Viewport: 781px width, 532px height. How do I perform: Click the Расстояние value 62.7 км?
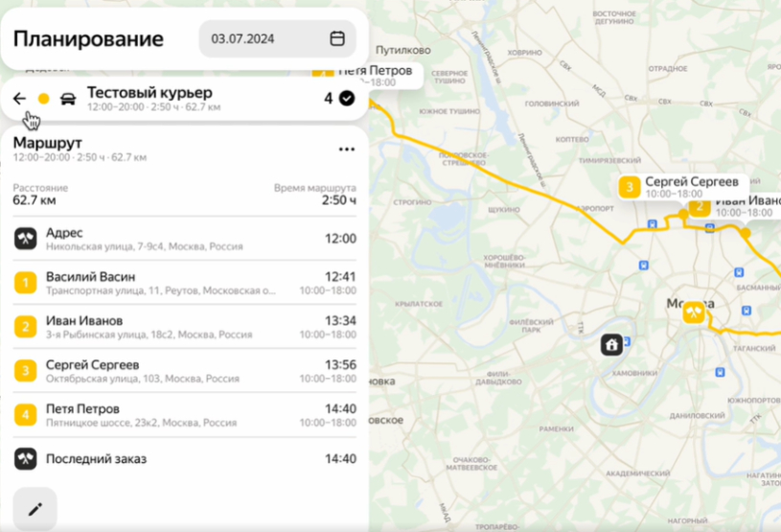click(x=34, y=200)
